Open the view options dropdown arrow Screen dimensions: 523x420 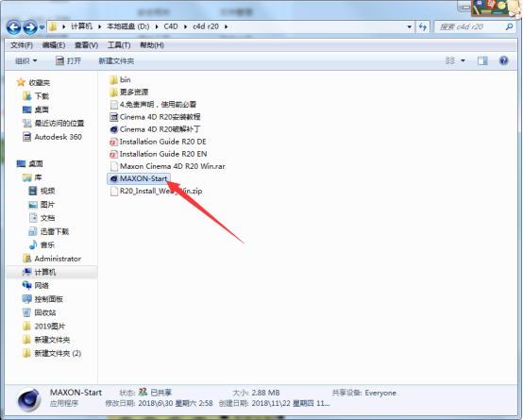pos(463,60)
